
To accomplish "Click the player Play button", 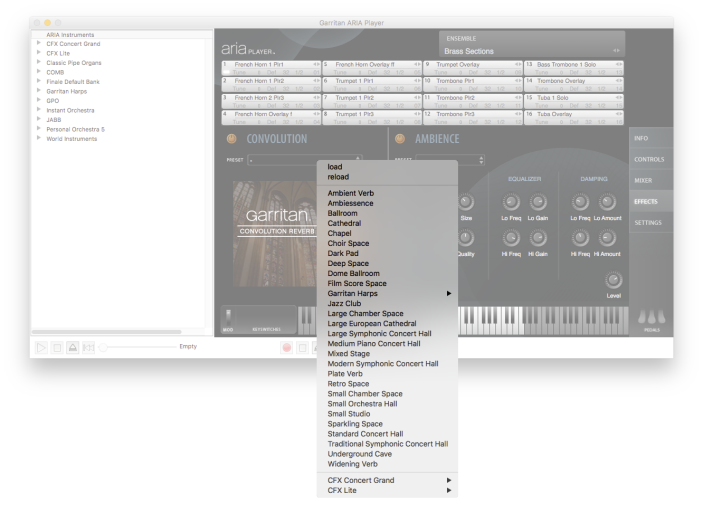I will pyautogui.click(x=41, y=348).
